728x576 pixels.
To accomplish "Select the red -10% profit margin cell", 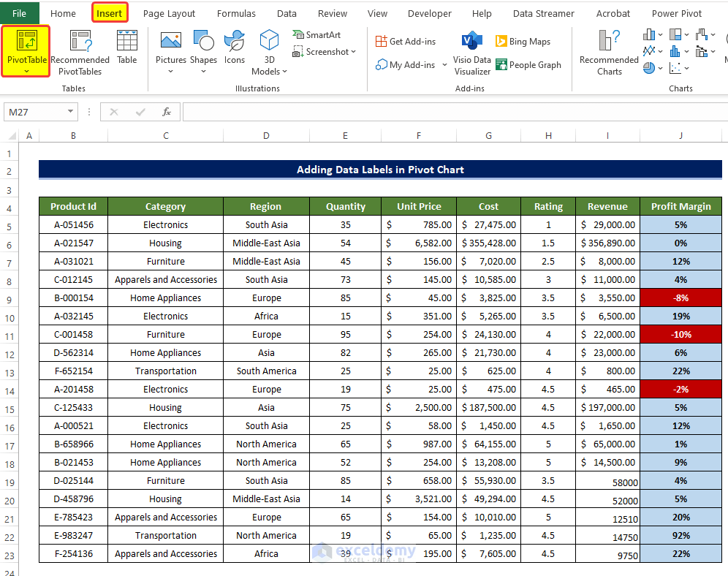I will click(680, 334).
